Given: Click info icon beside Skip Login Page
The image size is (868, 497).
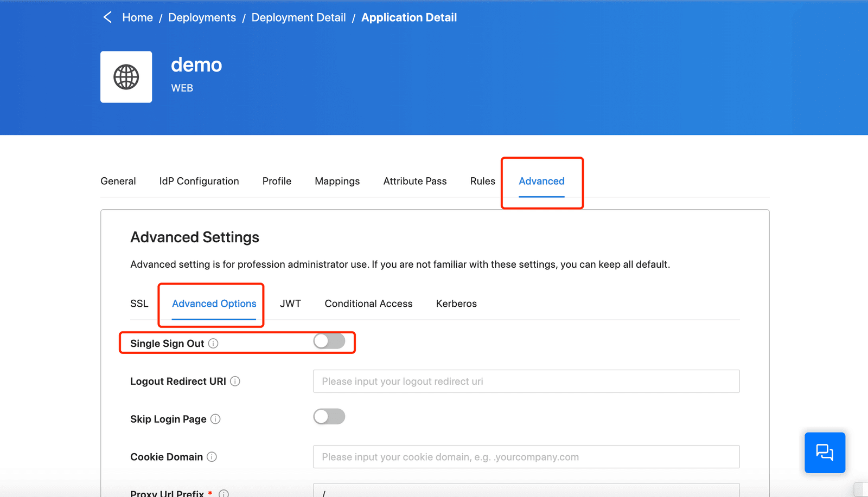Looking at the screenshot, I should tap(215, 419).
